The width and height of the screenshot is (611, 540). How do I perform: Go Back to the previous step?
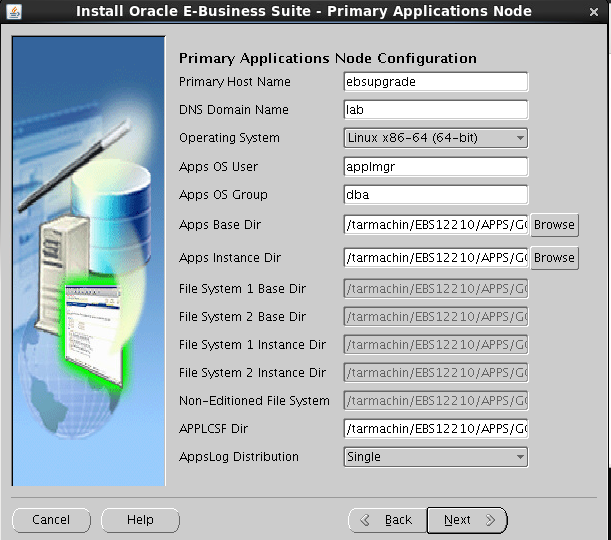tap(387, 520)
